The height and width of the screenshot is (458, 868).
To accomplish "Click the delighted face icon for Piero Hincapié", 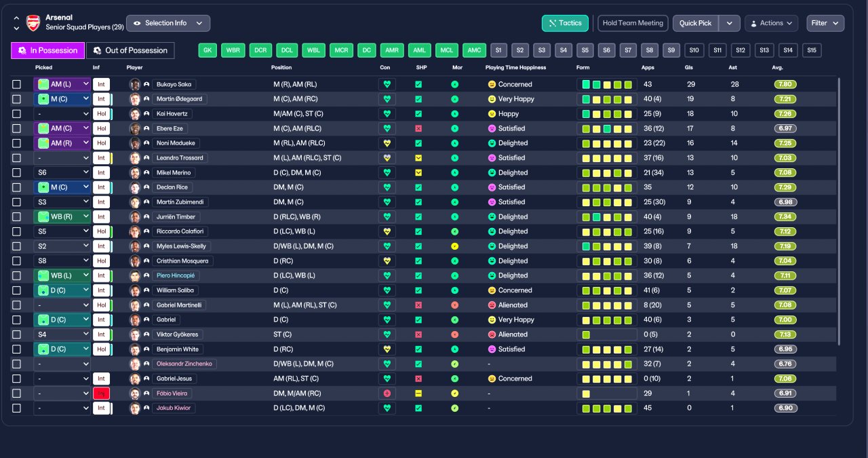I will click(x=492, y=275).
